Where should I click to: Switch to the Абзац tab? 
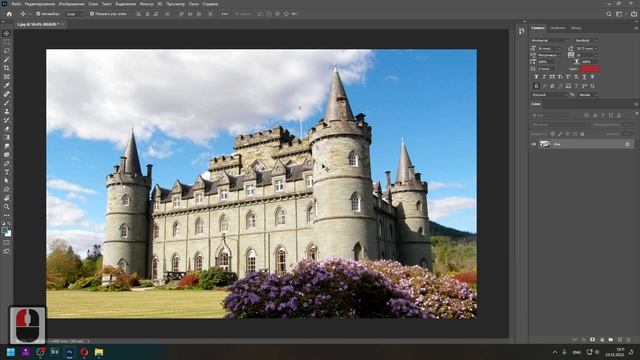point(576,28)
